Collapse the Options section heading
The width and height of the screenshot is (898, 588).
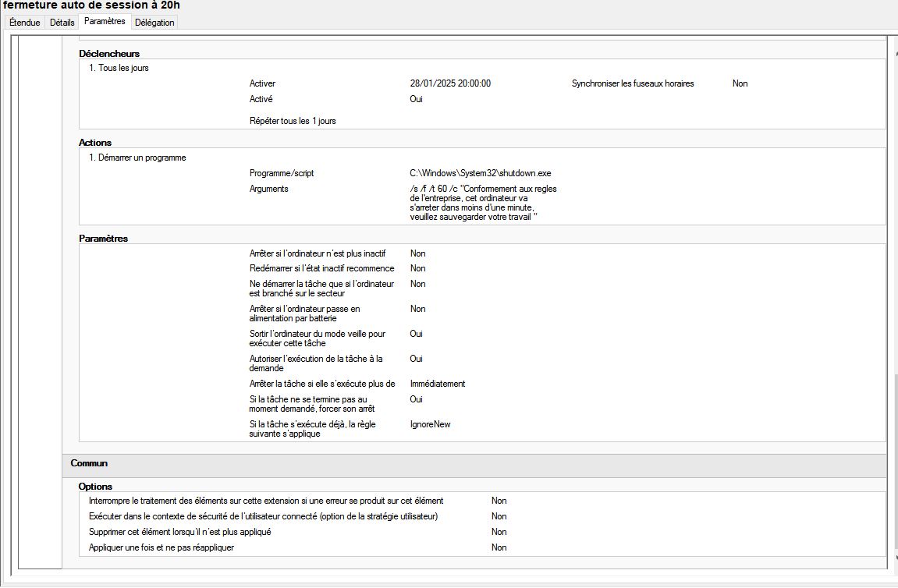click(x=95, y=487)
